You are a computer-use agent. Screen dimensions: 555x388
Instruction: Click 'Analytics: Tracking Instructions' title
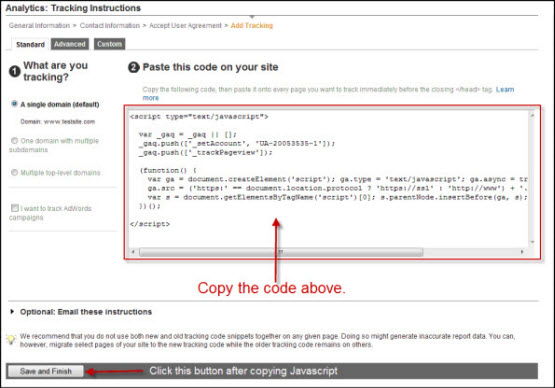click(x=73, y=8)
